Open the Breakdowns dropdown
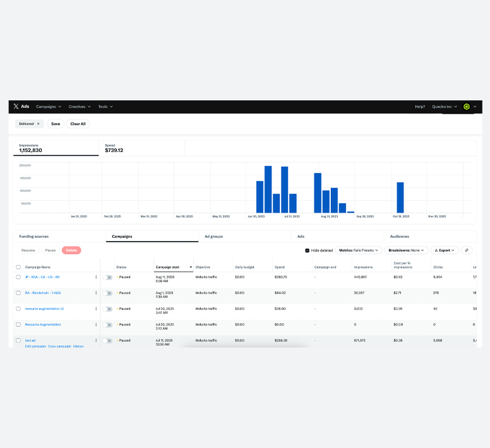The image size is (490, 448). pyautogui.click(x=406, y=251)
